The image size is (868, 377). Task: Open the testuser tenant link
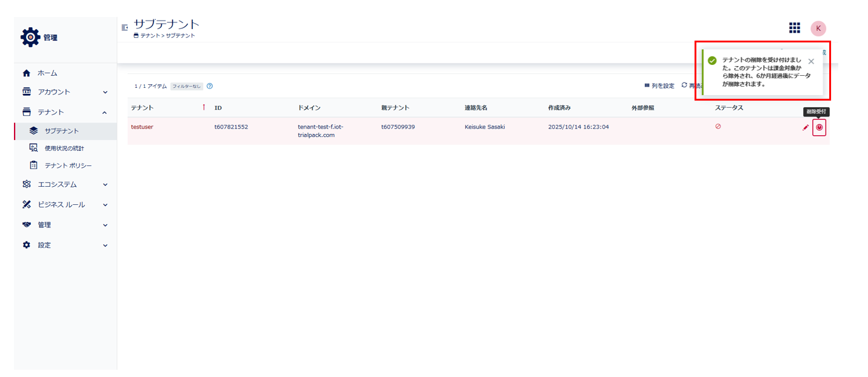click(142, 127)
